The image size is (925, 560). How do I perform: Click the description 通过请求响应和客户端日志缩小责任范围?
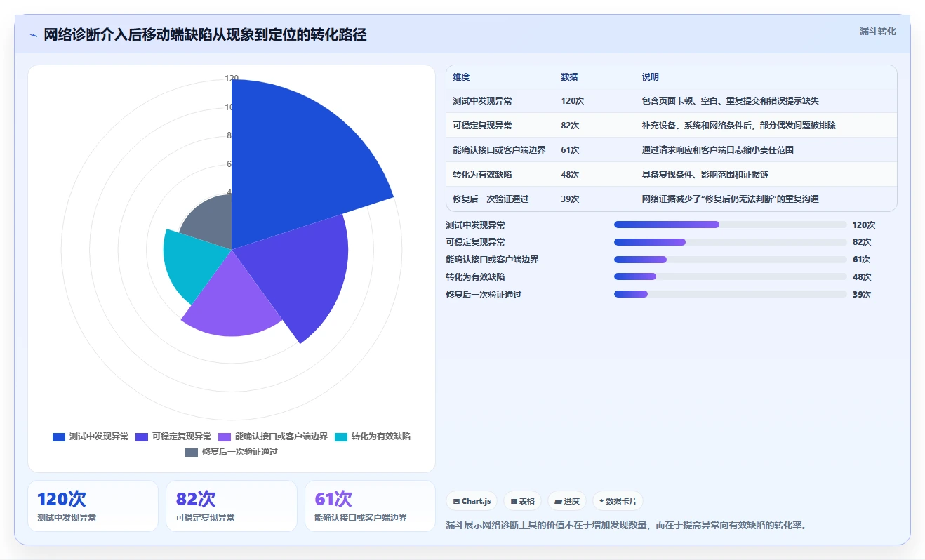pyautogui.click(x=717, y=150)
